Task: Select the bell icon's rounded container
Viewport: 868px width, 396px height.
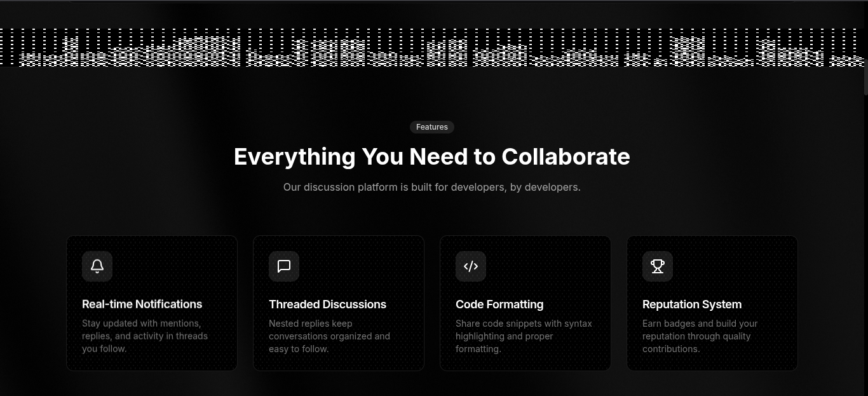Action: pos(97,266)
